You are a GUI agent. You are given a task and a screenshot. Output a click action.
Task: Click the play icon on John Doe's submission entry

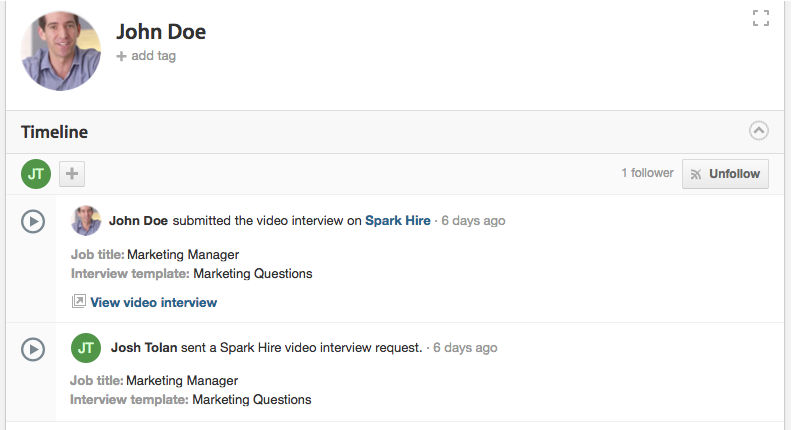click(33, 221)
